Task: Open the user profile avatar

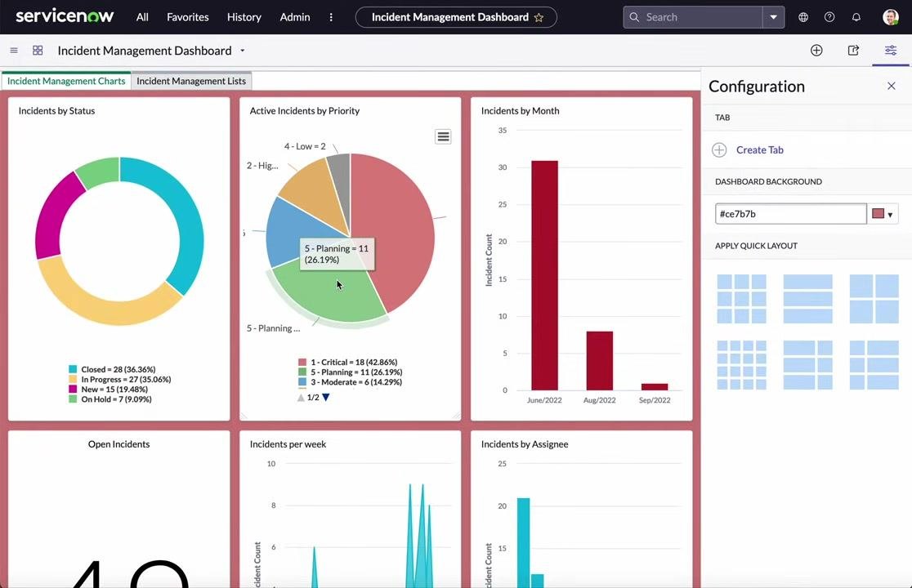Action: 891,17
